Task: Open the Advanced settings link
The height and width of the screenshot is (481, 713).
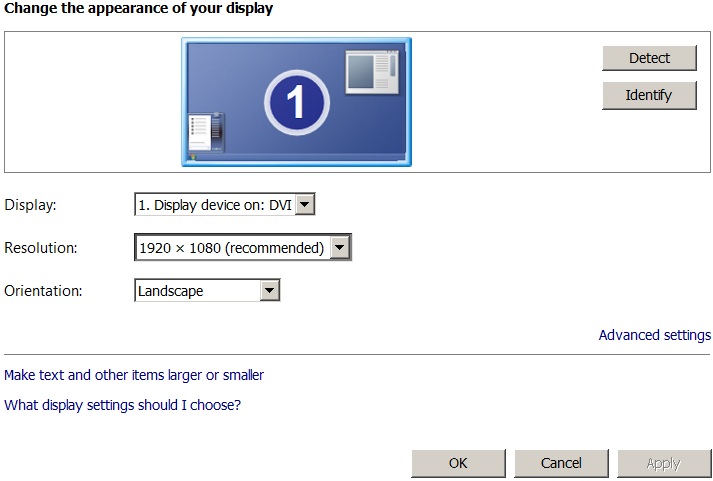Action: pos(654,335)
